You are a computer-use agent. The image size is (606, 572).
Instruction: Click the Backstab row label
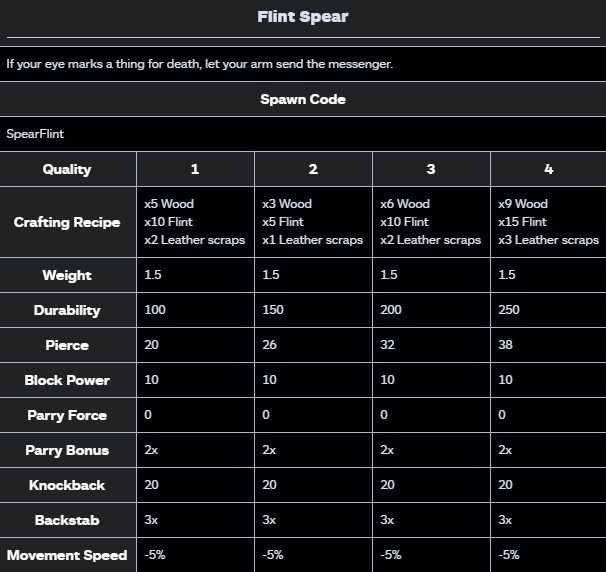point(67,520)
